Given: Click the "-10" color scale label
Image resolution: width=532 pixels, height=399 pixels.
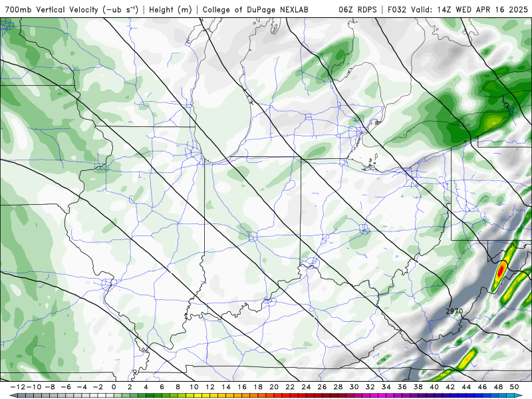Looking at the screenshot, I should tap(33, 387).
